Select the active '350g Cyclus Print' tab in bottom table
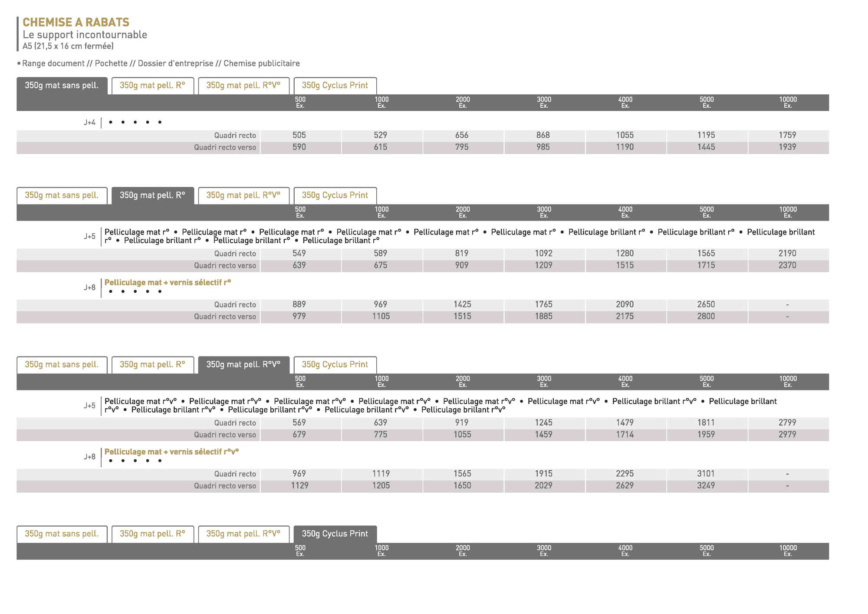The height and width of the screenshot is (614, 868). 335,534
